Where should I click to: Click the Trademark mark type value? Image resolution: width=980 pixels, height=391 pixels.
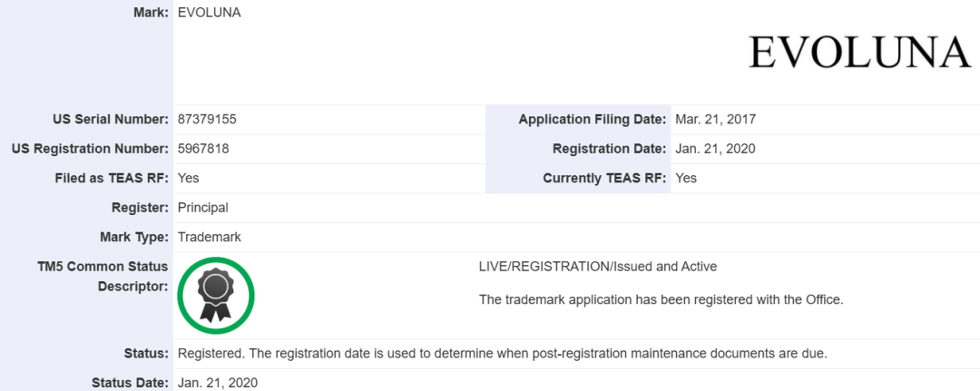coord(210,237)
